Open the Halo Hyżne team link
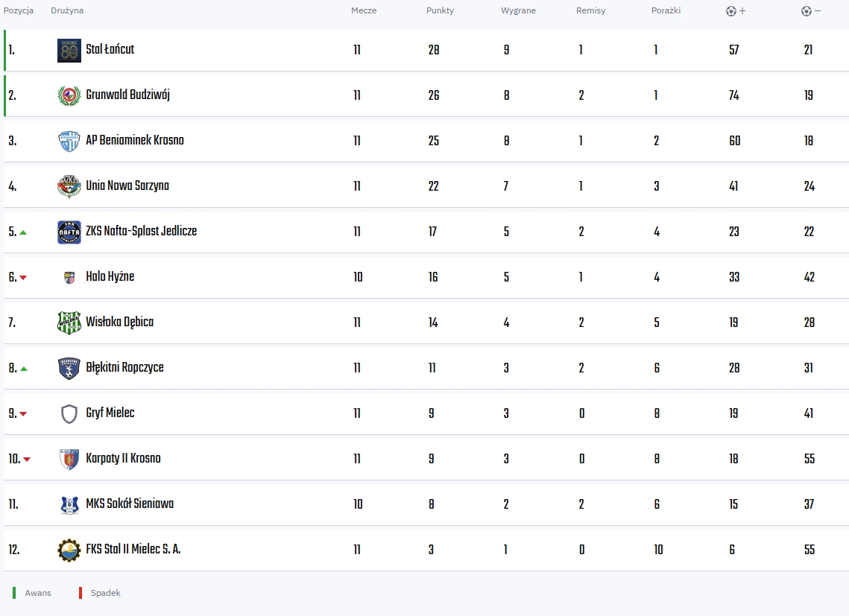 click(x=110, y=277)
